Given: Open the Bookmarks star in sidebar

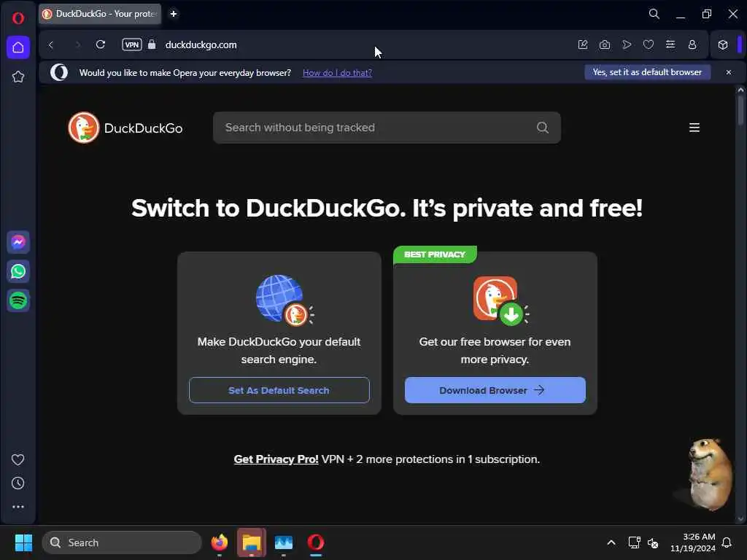Looking at the screenshot, I should 18,77.
